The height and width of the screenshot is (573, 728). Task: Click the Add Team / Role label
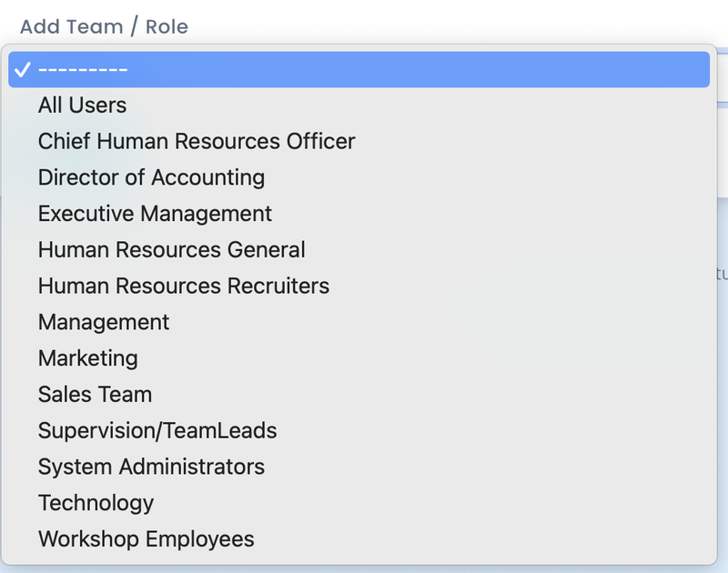pos(104,26)
